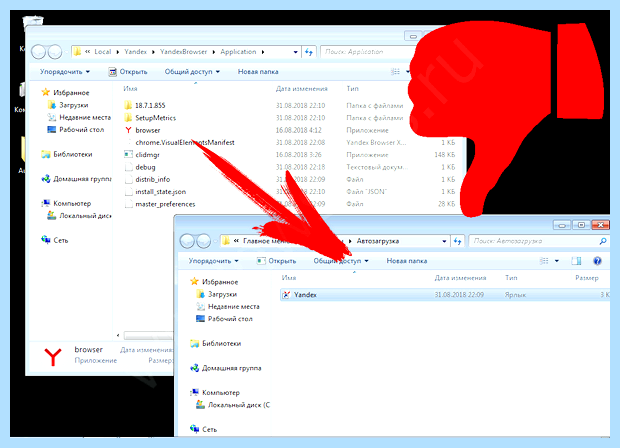Change view mode in Application window
This screenshot has height=448, width=620.
point(395,72)
